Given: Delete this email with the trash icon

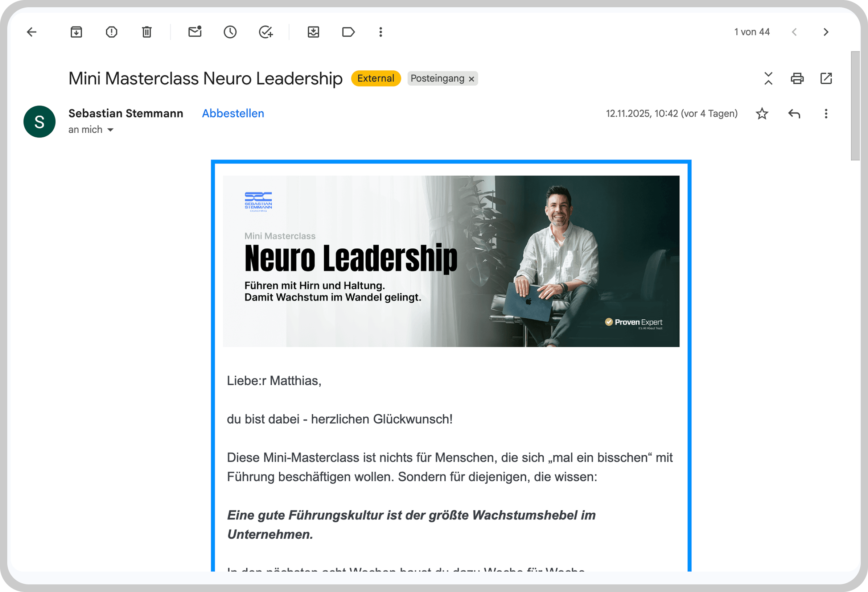Looking at the screenshot, I should (147, 32).
